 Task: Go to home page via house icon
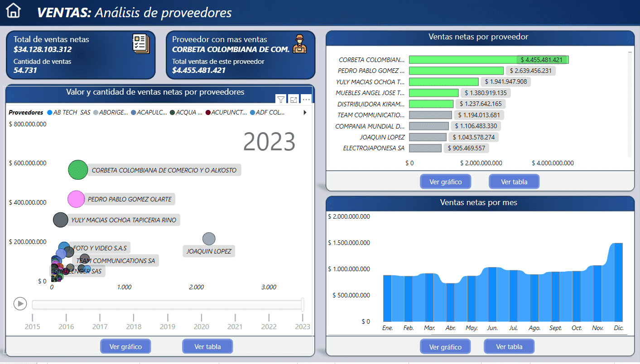pos(14,10)
